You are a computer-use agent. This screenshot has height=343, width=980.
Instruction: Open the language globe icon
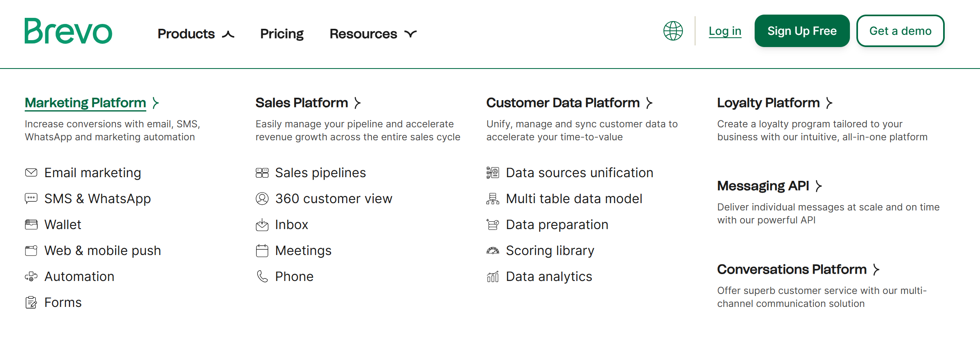[x=673, y=31]
